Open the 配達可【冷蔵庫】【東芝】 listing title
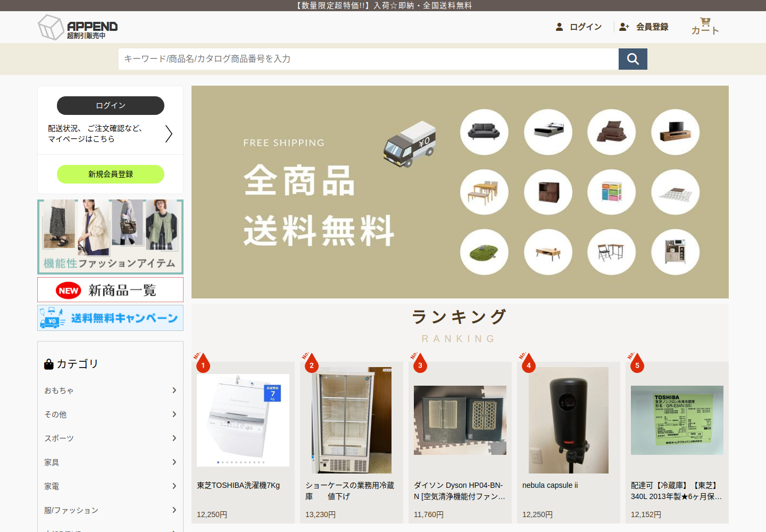The image size is (766, 532). (x=677, y=491)
